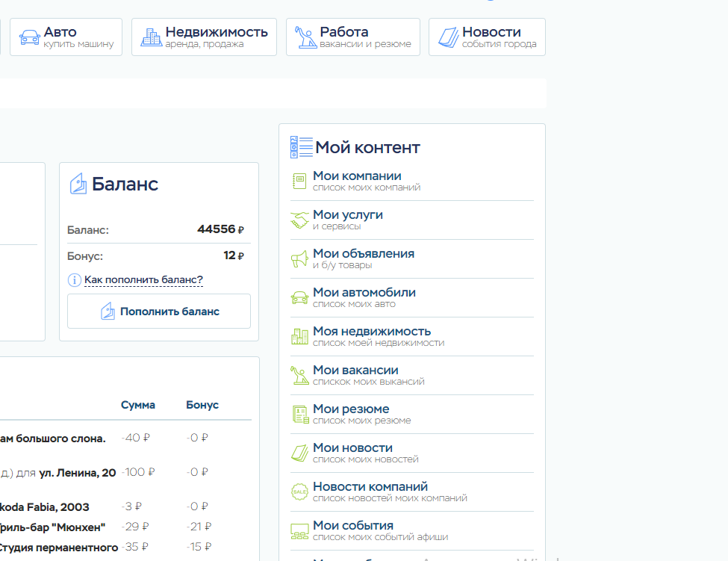Click the document icon beside Мои резюме

tap(299, 415)
